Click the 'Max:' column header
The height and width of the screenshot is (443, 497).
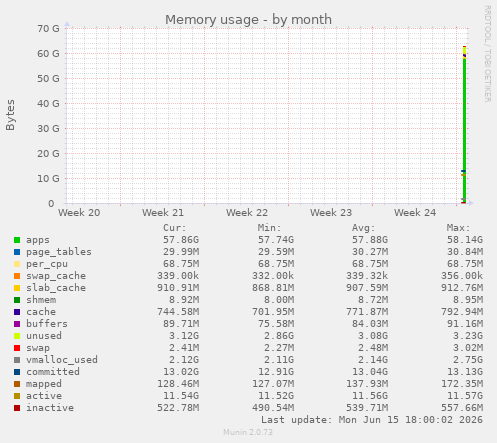tap(458, 228)
